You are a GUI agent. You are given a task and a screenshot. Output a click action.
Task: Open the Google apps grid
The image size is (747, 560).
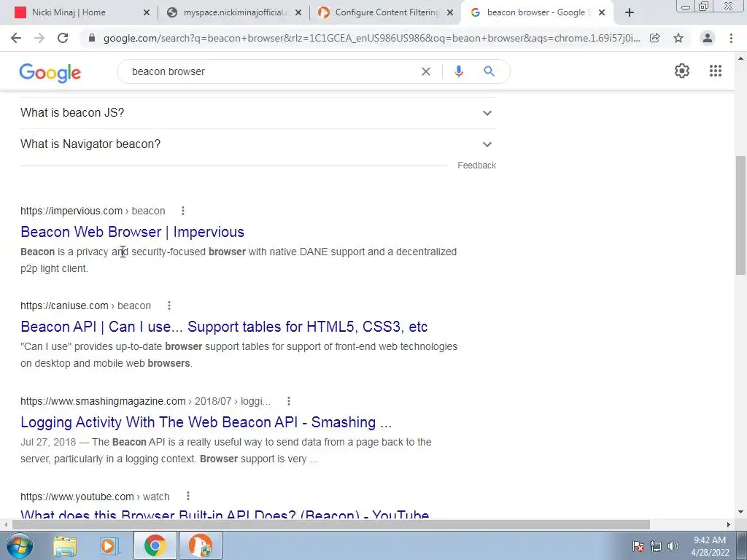pyautogui.click(x=716, y=71)
